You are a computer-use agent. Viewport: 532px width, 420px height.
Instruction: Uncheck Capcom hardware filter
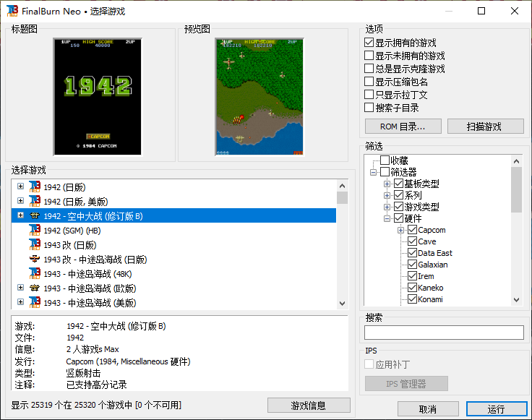coord(412,230)
